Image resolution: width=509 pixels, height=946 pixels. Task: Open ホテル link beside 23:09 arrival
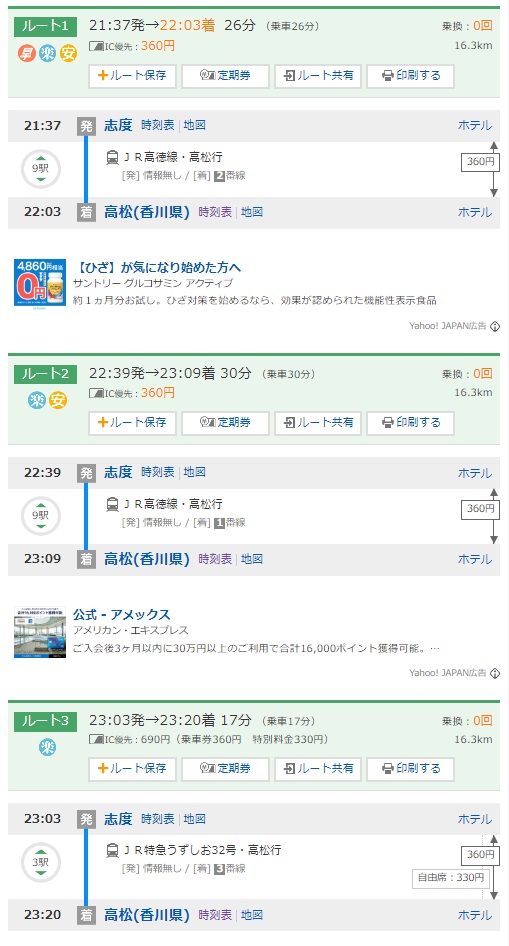pos(475,559)
